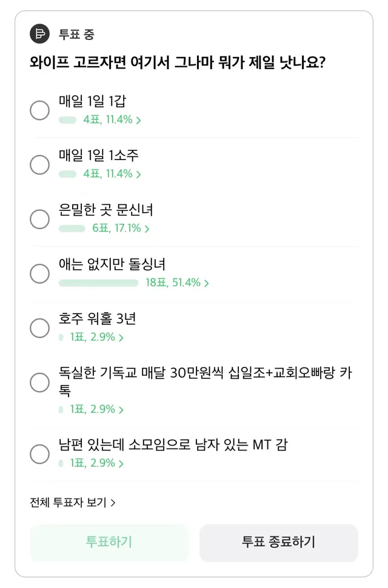This screenshot has width=388, height=588.
Task: Select the 호주 워홀 3년 radio button
Action: tap(40, 328)
